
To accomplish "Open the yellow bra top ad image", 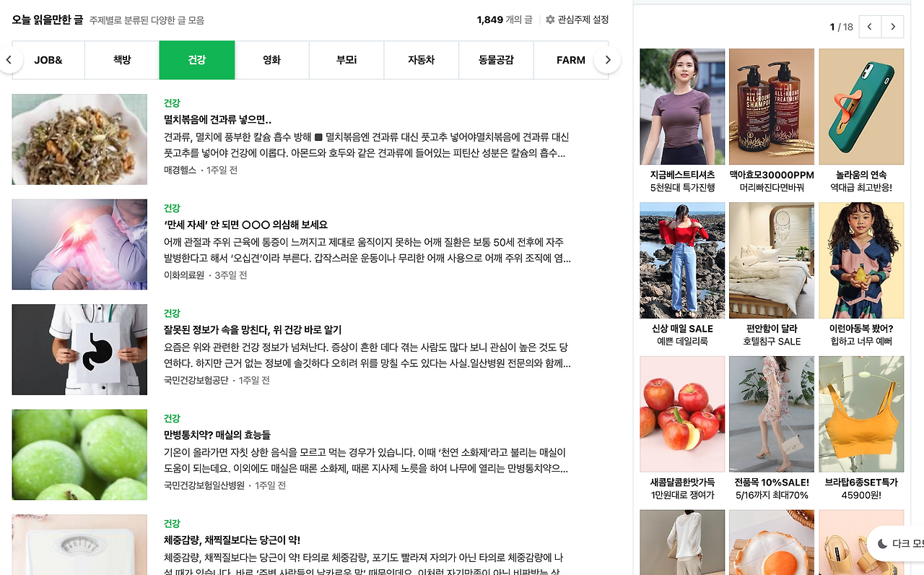I will pyautogui.click(x=861, y=414).
